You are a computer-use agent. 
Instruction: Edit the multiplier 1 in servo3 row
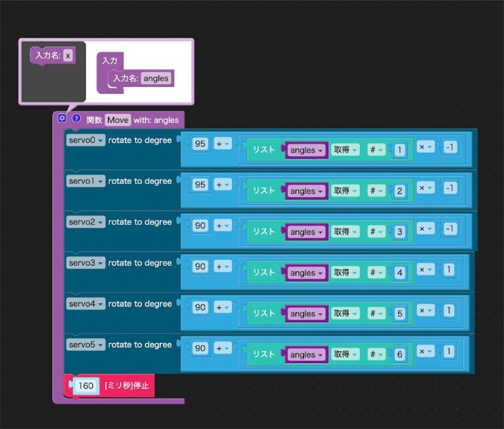pyautogui.click(x=449, y=270)
